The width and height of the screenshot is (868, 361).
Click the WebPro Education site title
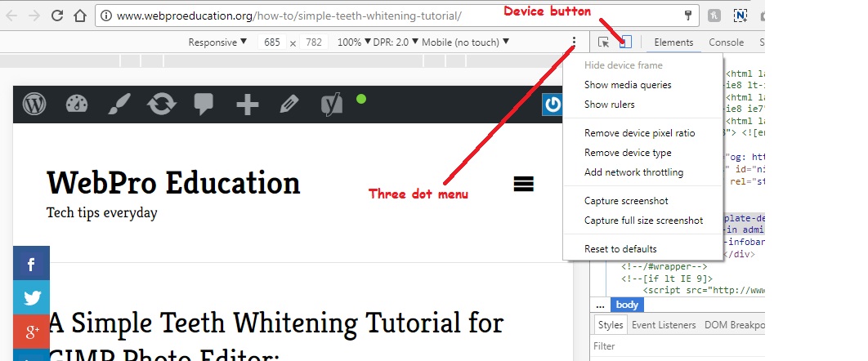(x=173, y=182)
